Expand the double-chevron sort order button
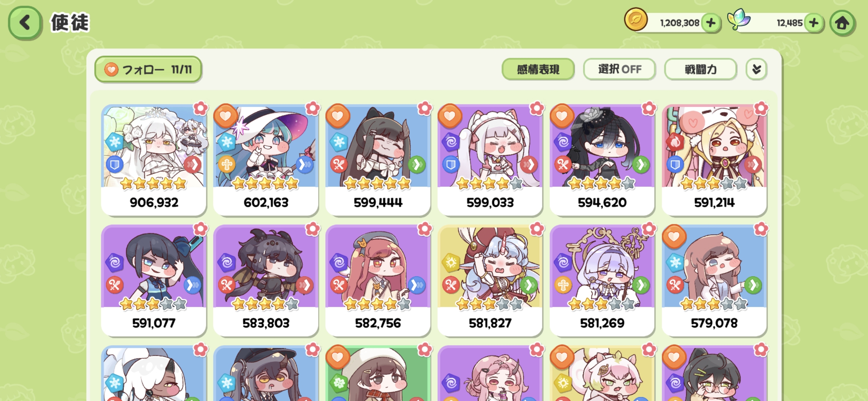The width and height of the screenshot is (868, 401). (756, 69)
